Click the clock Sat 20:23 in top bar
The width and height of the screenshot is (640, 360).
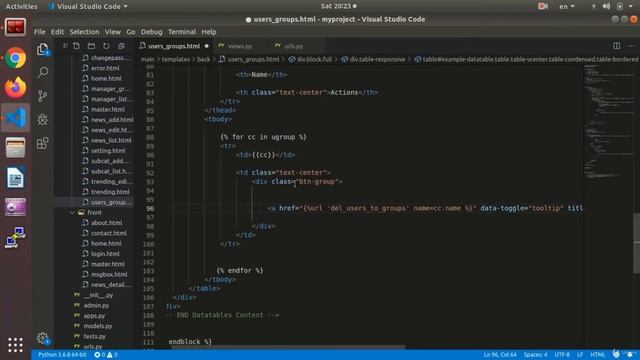338,7
